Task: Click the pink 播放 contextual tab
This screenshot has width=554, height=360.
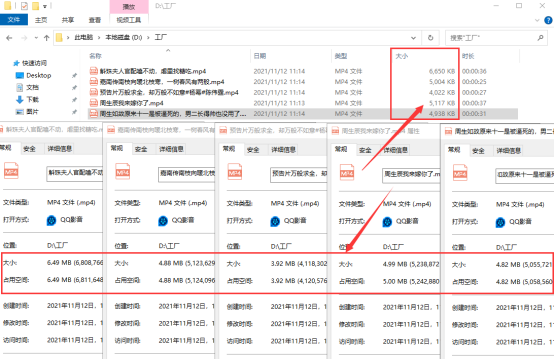Action: [x=129, y=7]
